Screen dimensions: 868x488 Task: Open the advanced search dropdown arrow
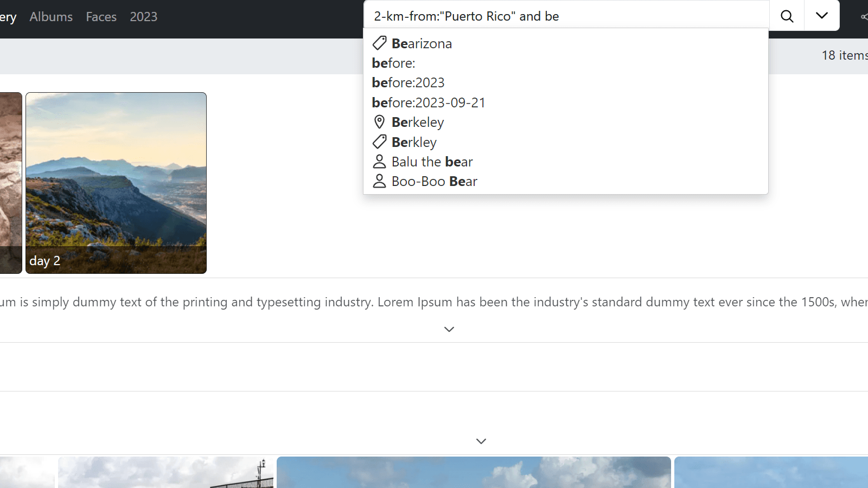[822, 16]
